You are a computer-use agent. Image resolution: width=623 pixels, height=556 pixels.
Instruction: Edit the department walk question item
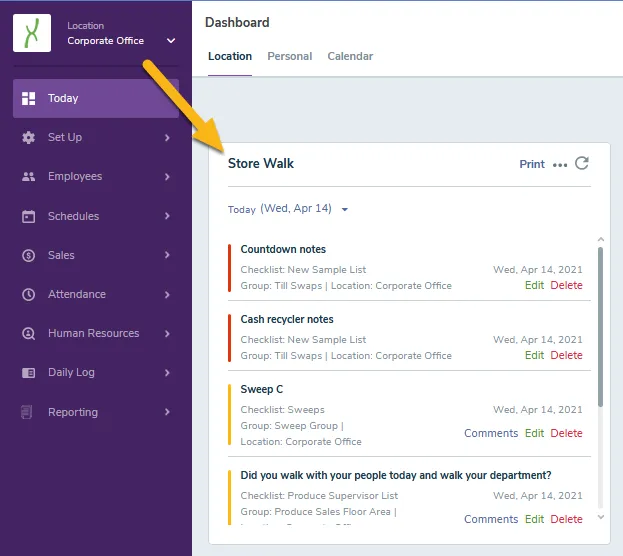[x=534, y=519]
